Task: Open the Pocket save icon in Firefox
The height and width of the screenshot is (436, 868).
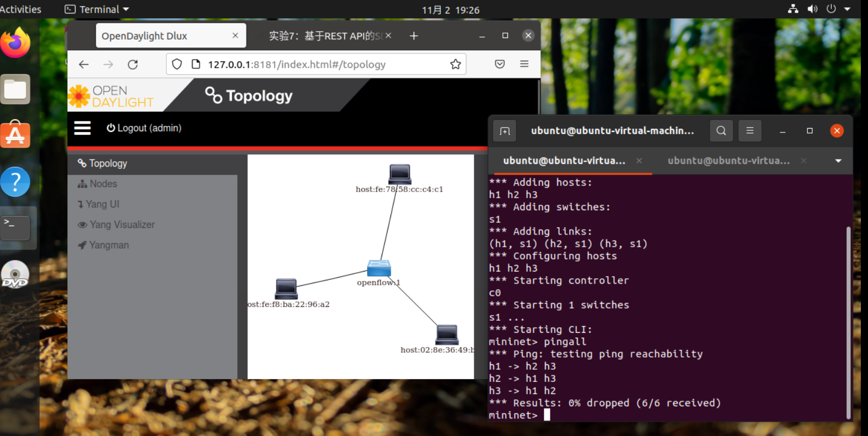Action: [500, 65]
